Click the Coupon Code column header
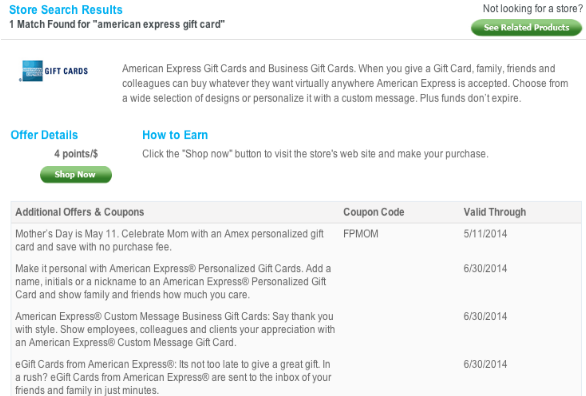The width and height of the screenshot is (586, 396). click(x=374, y=212)
